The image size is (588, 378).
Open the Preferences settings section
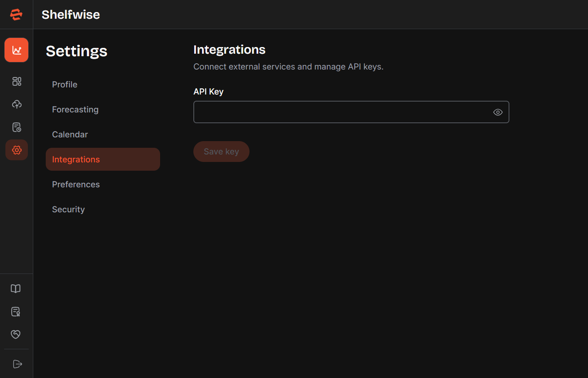103,184
